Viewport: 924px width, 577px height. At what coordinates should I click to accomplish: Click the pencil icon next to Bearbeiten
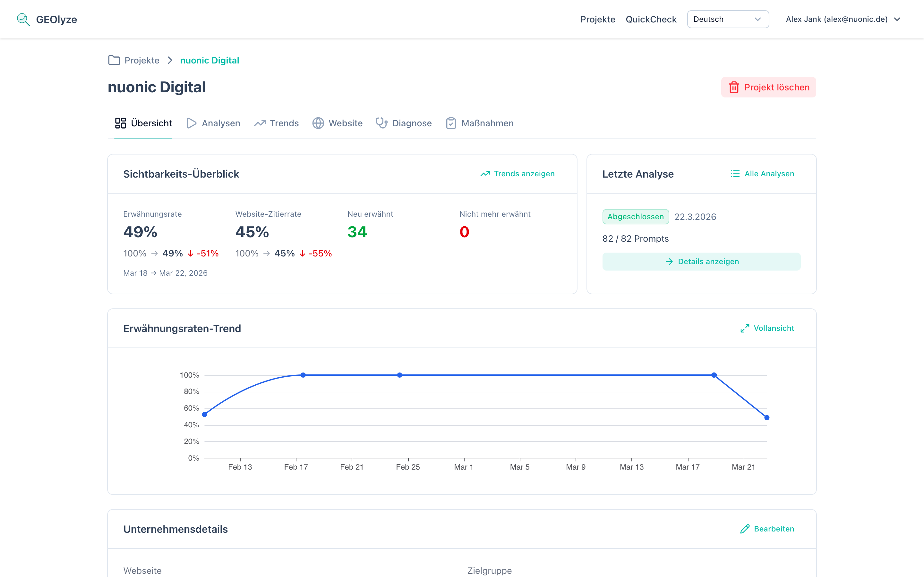(x=745, y=529)
